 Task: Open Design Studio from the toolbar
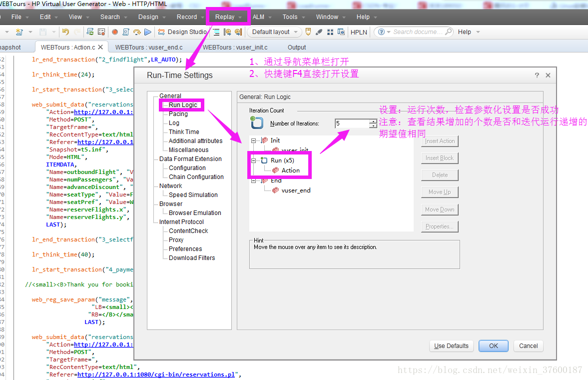[x=183, y=32]
